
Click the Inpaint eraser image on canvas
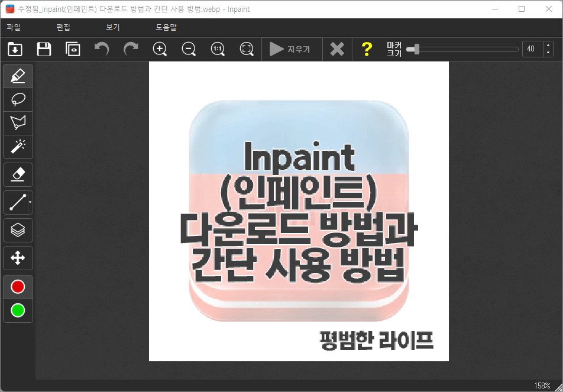point(299,211)
